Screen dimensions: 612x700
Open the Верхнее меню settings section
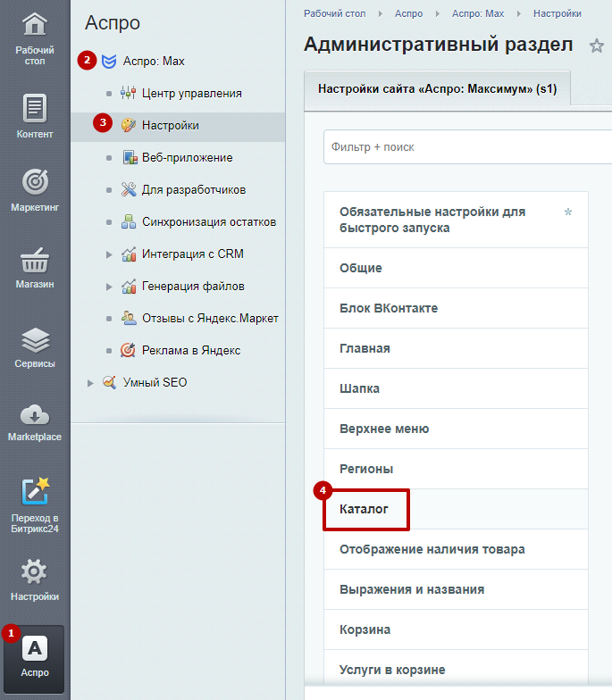[x=456, y=429]
